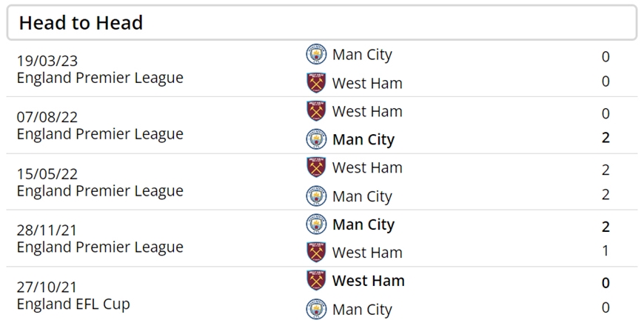This screenshot has height=326, width=644.
Task: Open the Head to Head header
Action: coord(322,23)
